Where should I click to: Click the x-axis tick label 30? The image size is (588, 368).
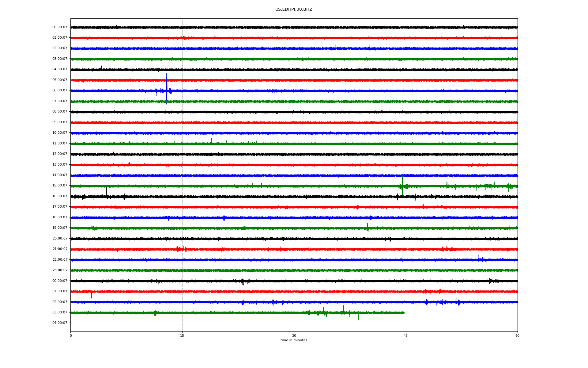294,335
